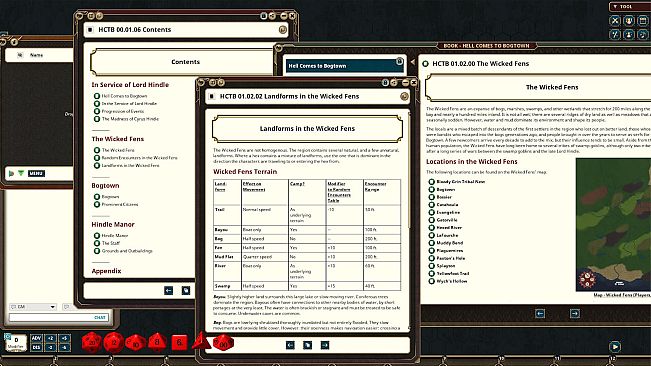Open the index icon in the Contents window footer
651x366 pixels.
pos(186,290)
